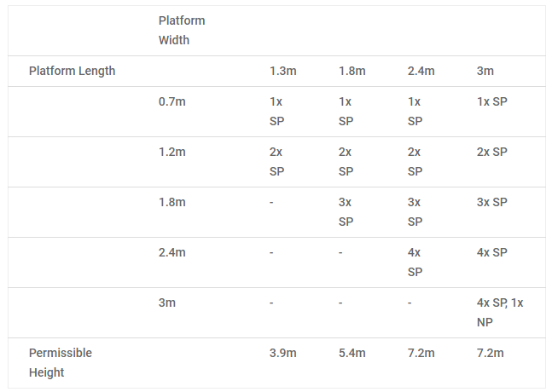Image resolution: width=552 pixels, height=392 pixels.
Task: Click 4x SP in the 3m column
Action: pos(491,252)
